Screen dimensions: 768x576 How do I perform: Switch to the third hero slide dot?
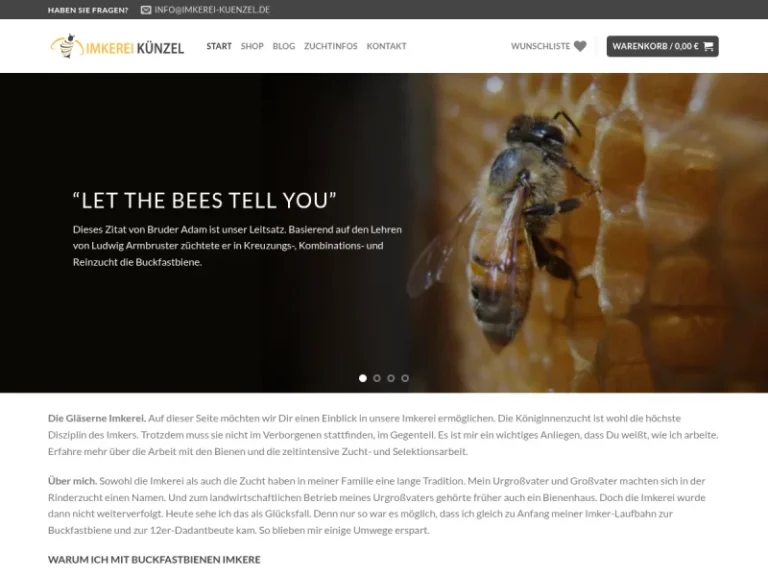coord(391,378)
